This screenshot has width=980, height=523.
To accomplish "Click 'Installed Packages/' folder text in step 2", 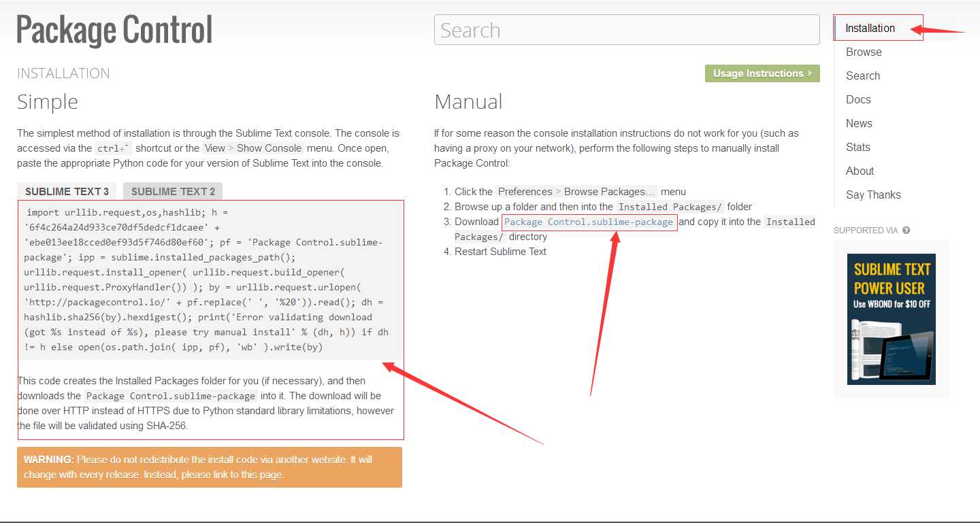I will coord(670,207).
